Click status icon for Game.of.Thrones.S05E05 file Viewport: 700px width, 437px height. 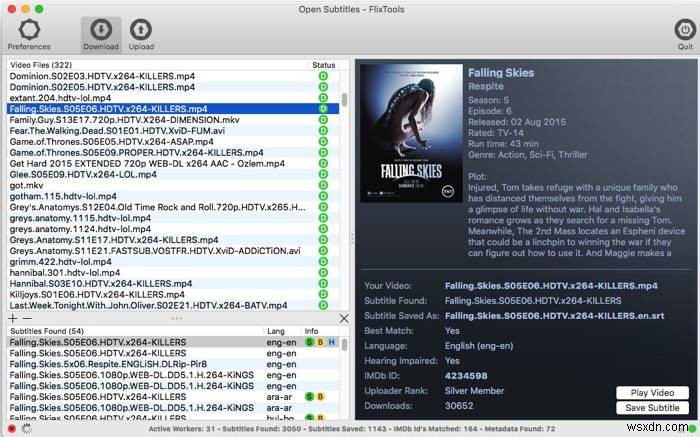[323, 142]
